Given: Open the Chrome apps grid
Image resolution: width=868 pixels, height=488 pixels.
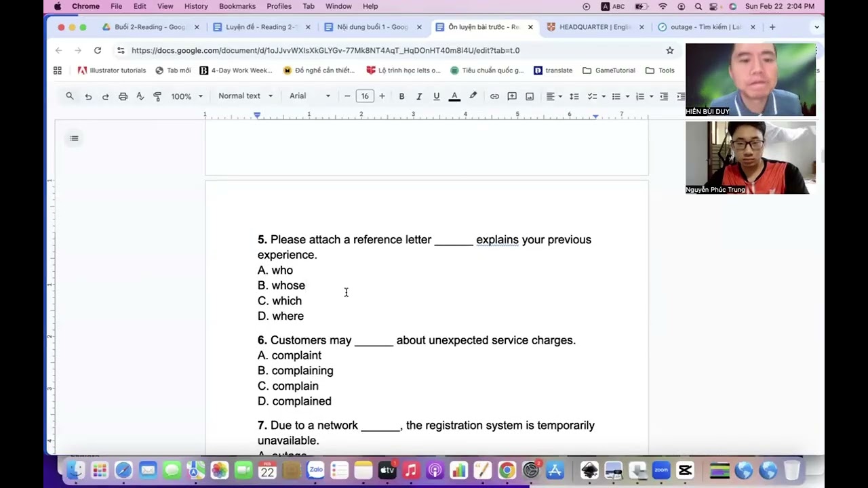Looking at the screenshot, I should [58, 70].
